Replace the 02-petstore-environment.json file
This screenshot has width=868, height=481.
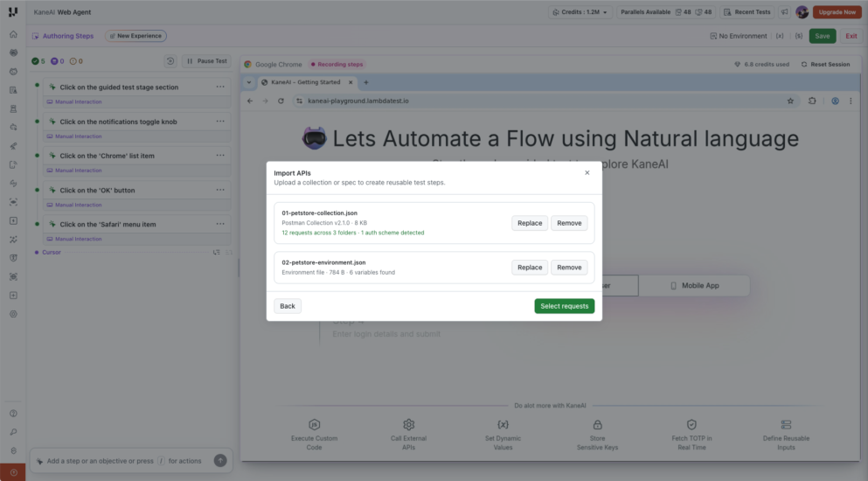(x=530, y=268)
